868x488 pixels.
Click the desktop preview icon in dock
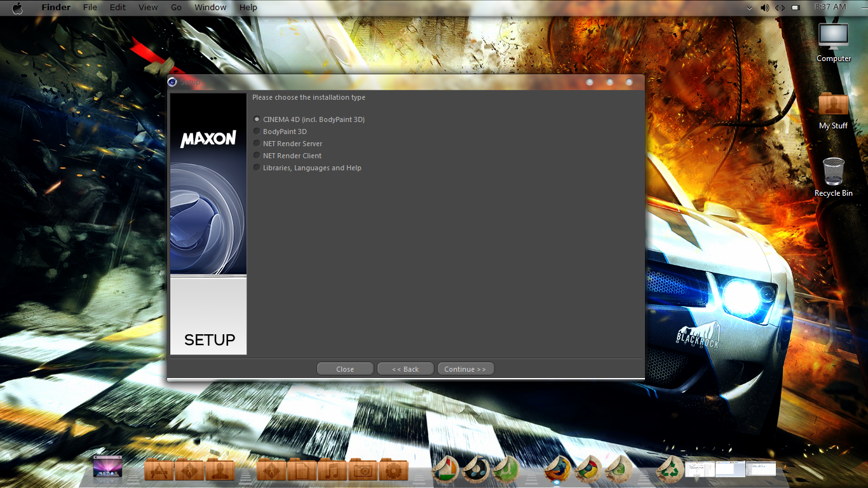[107, 467]
